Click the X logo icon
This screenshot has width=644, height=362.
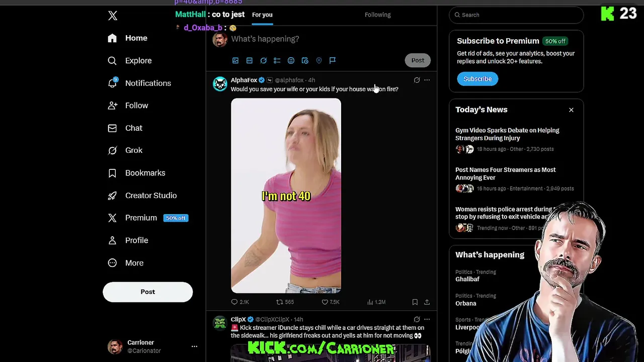pos(113,16)
